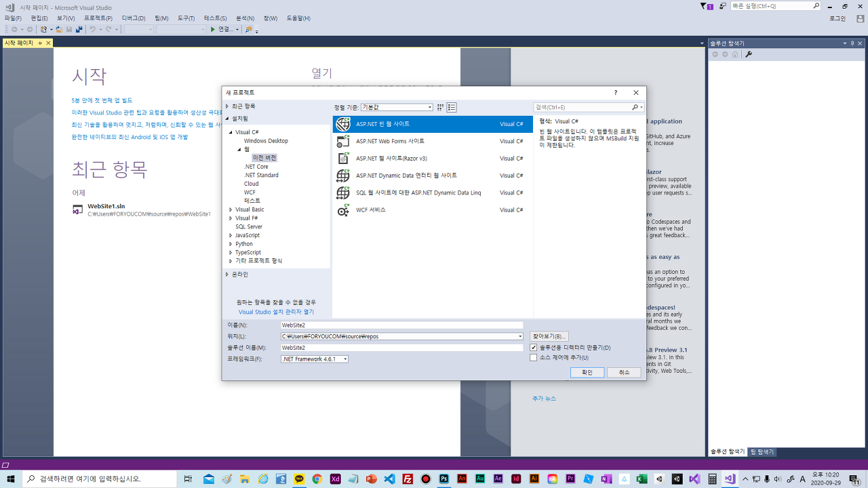Image resolution: width=868 pixels, height=488 pixels.
Task: Click the green start debugging arrow
Action: 213,29
